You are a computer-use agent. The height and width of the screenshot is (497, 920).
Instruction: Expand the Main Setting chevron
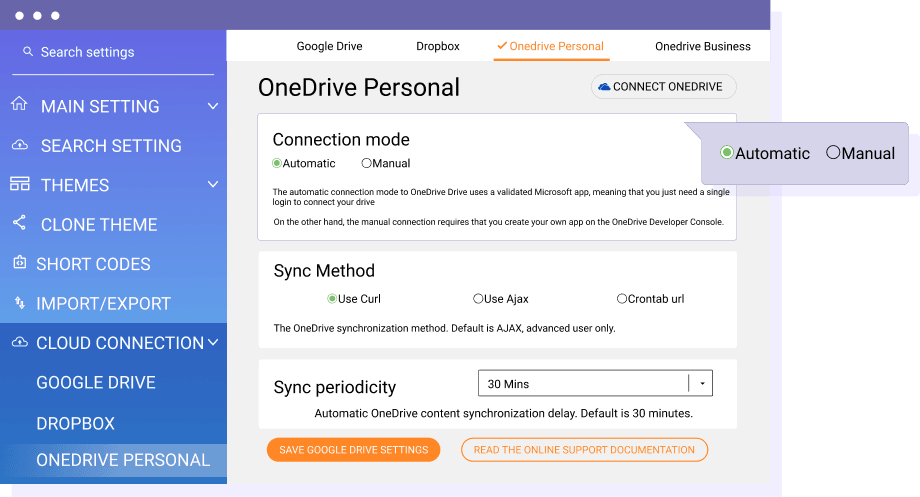tap(213, 106)
